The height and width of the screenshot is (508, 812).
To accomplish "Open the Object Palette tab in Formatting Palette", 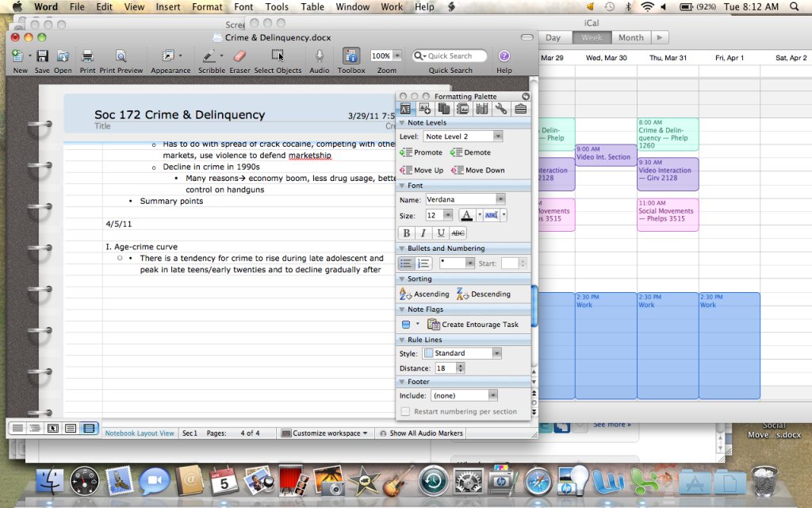I will point(425,108).
